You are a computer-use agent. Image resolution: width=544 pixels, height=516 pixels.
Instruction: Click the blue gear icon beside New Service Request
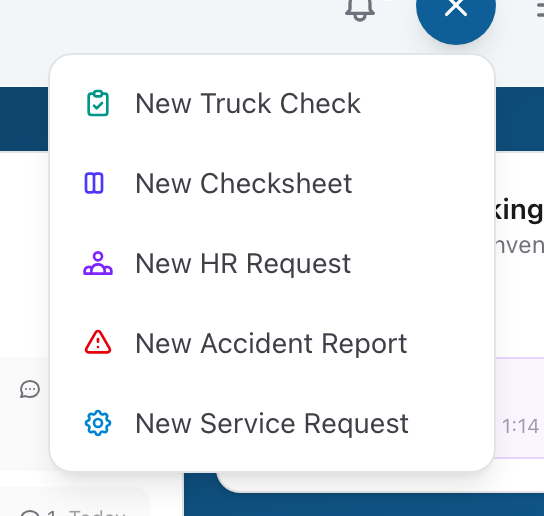(x=98, y=423)
